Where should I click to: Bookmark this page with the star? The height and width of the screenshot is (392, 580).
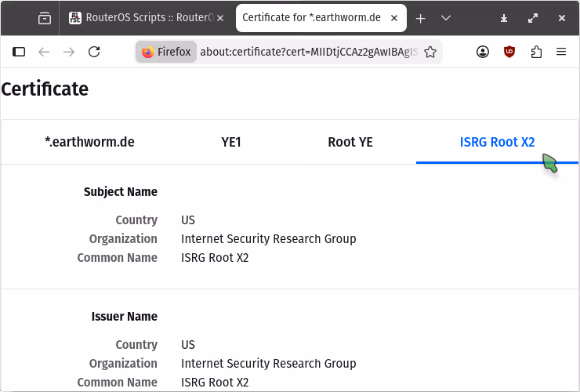click(430, 52)
